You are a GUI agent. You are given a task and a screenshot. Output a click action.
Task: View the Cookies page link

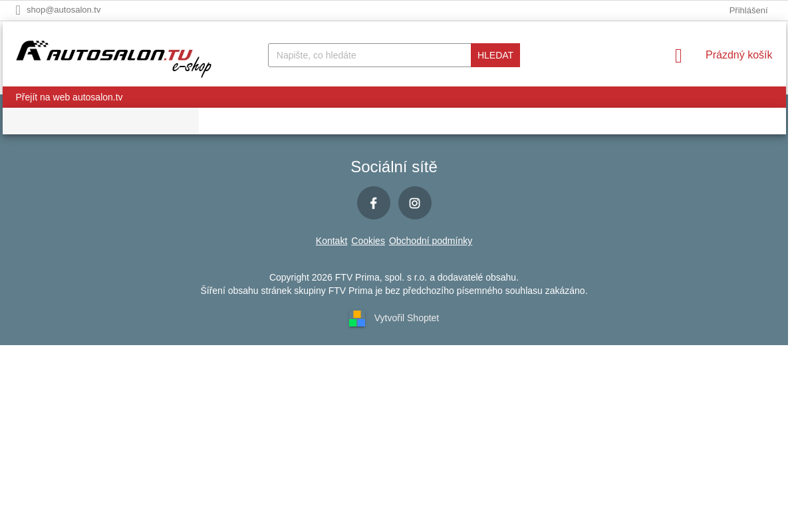tap(368, 241)
